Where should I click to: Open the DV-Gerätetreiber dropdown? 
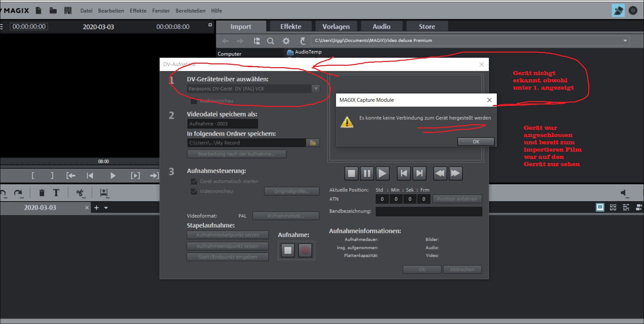316,89
